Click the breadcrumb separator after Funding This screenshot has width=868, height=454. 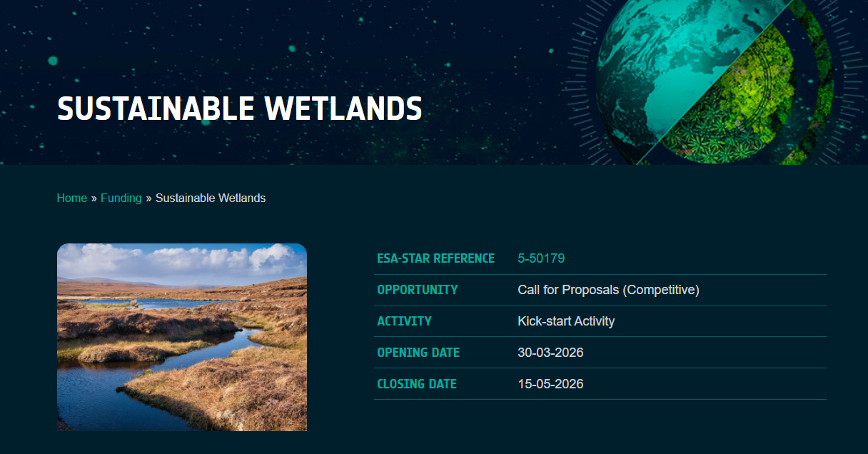pos(148,198)
